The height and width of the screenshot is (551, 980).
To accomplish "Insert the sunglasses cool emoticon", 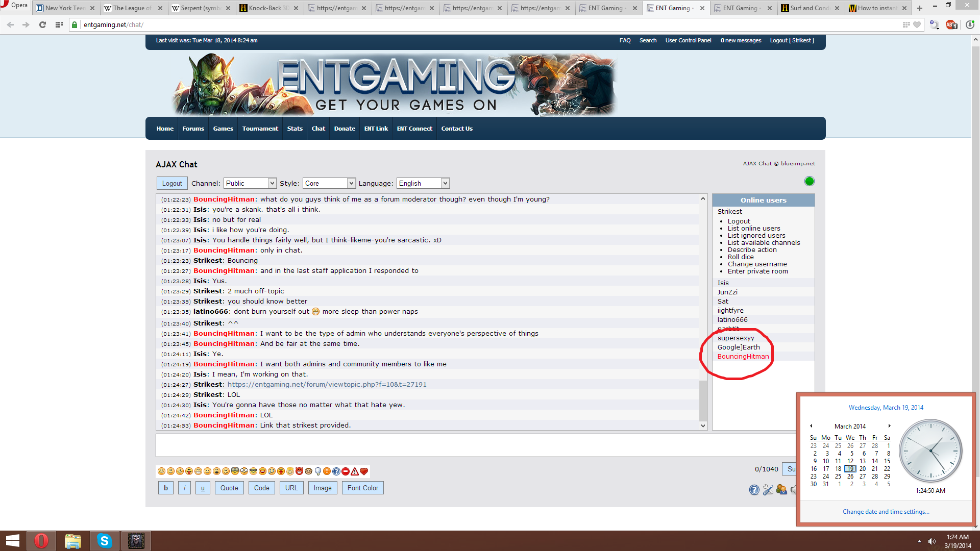I will [x=253, y=471].
